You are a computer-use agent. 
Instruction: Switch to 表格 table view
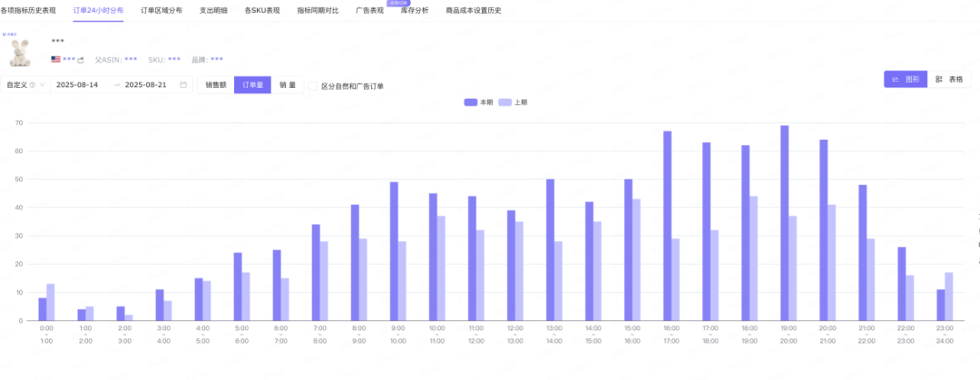click(949, 80)
